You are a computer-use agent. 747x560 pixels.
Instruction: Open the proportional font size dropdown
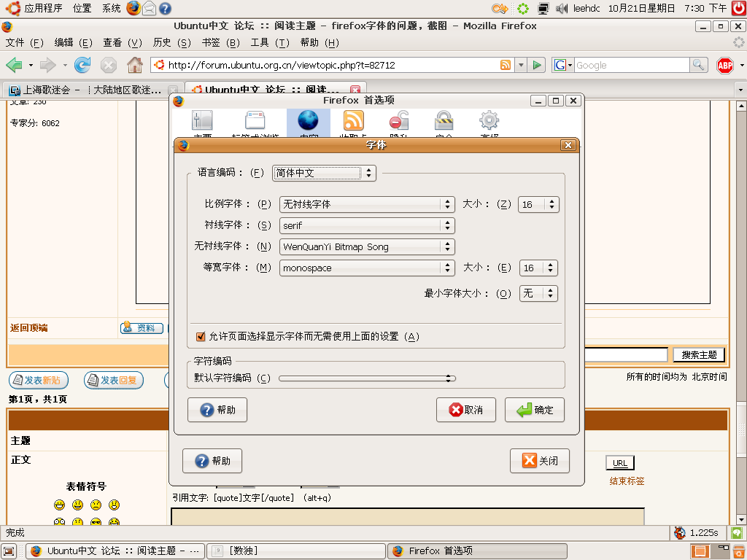point(538,204)
